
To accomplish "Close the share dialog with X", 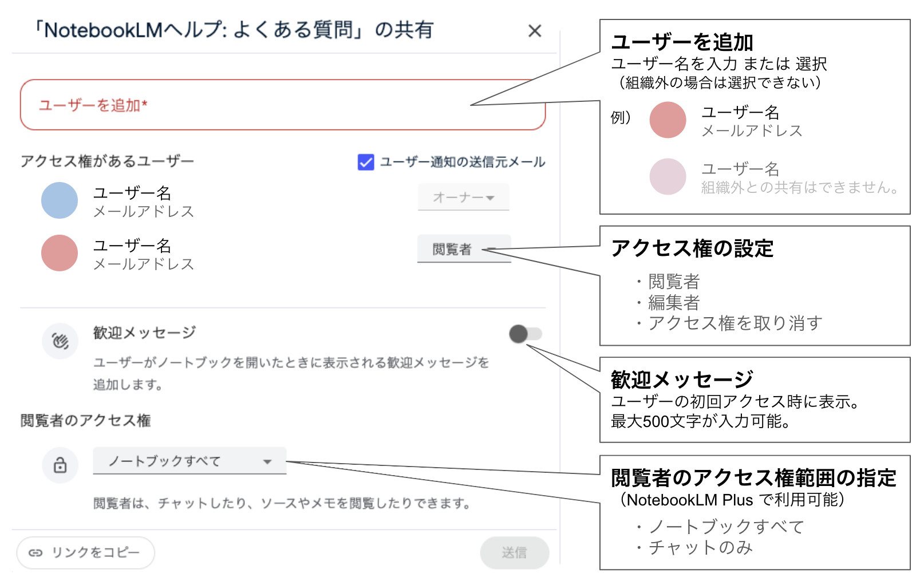I will [x=535, y=31].
